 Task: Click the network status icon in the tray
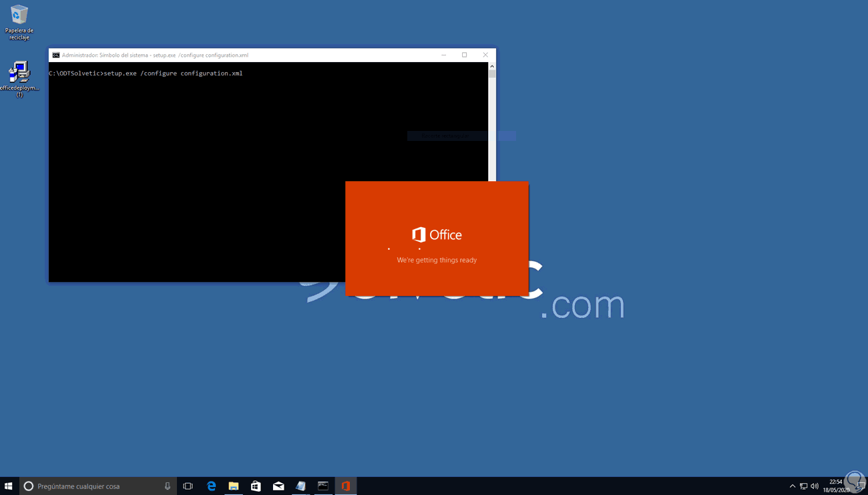coord(803,486)
